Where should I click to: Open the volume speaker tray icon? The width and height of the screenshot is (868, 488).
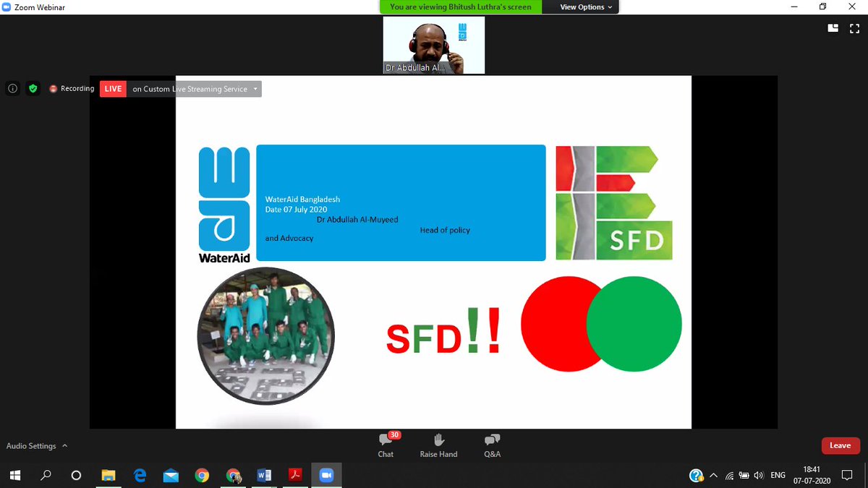tap(758, 475)
